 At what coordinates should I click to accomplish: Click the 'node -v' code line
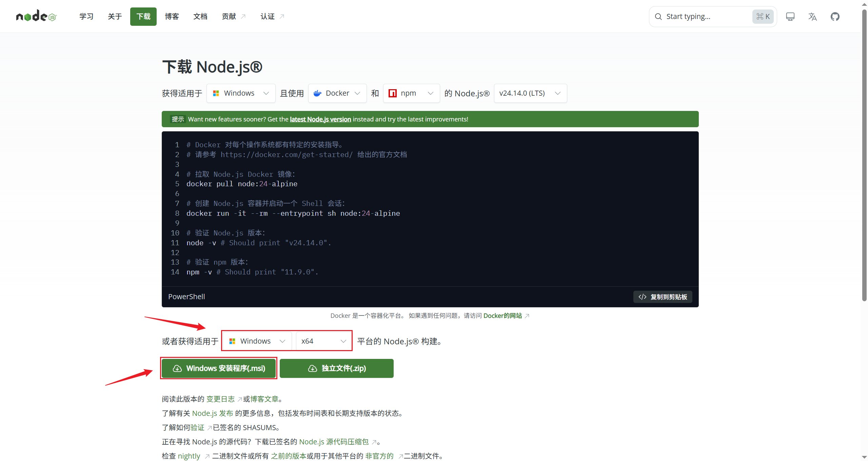(x=259, y=243)
